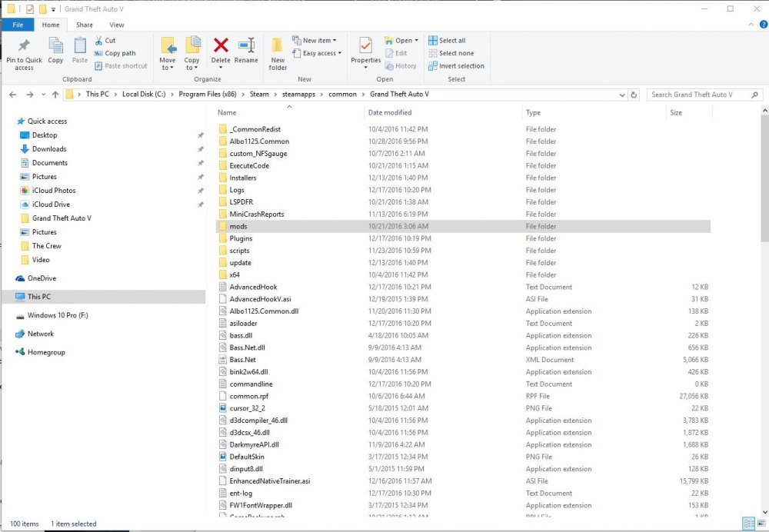This screenshot has height=532, width=769.
Task: Expand the address bar history dropdown
Action: pos(622,95)
